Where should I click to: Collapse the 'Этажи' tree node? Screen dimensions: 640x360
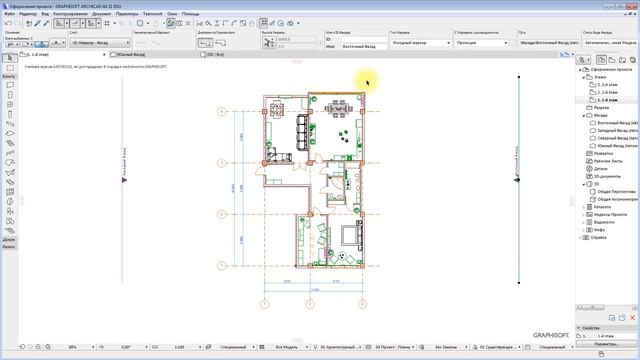[584, 77]
